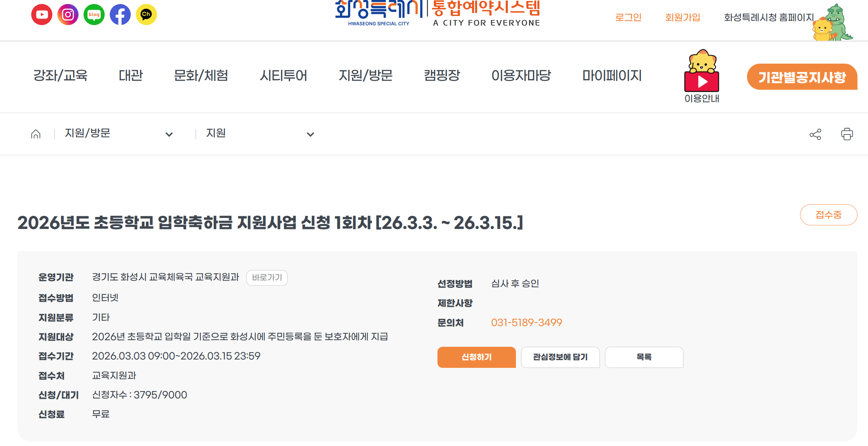
Task: Click the print page icon
Action: (847, 134)
